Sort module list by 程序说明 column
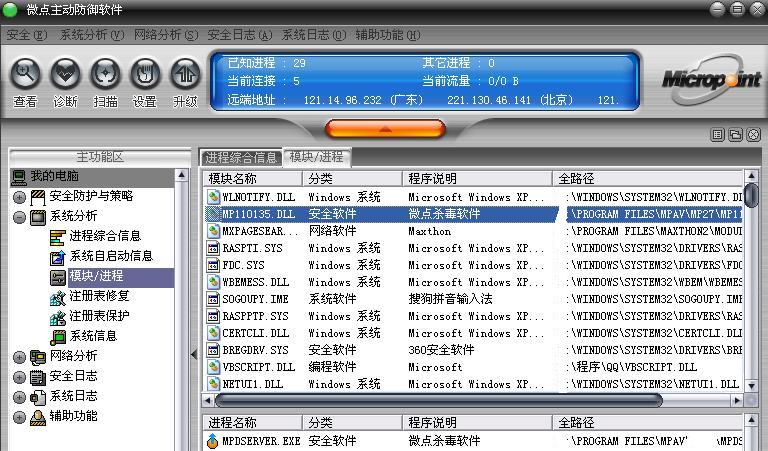 (x=478, y=179)
